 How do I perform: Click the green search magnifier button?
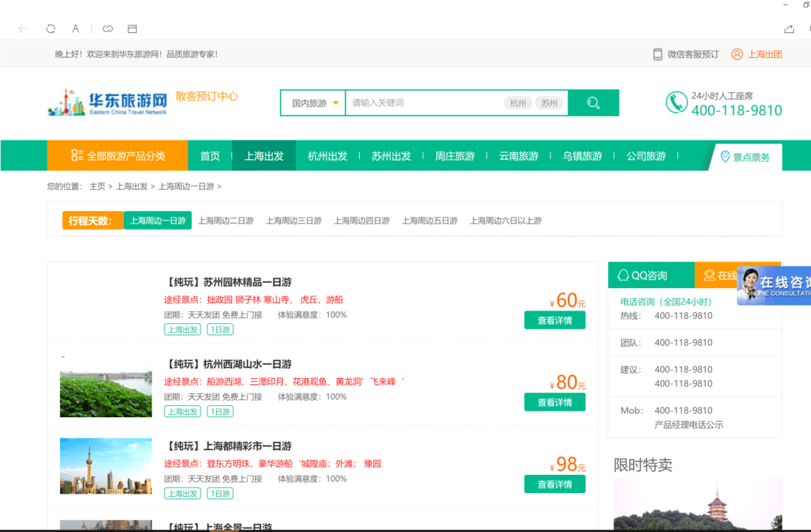[593, 103]
